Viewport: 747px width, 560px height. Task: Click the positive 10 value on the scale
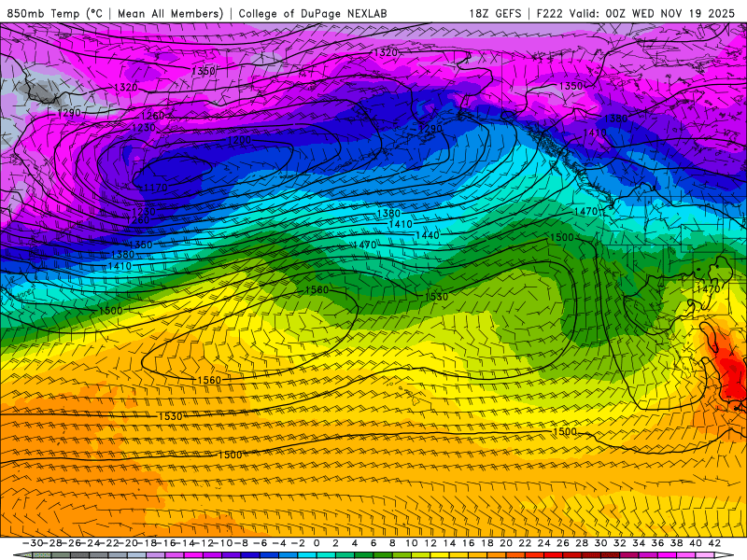412,543
